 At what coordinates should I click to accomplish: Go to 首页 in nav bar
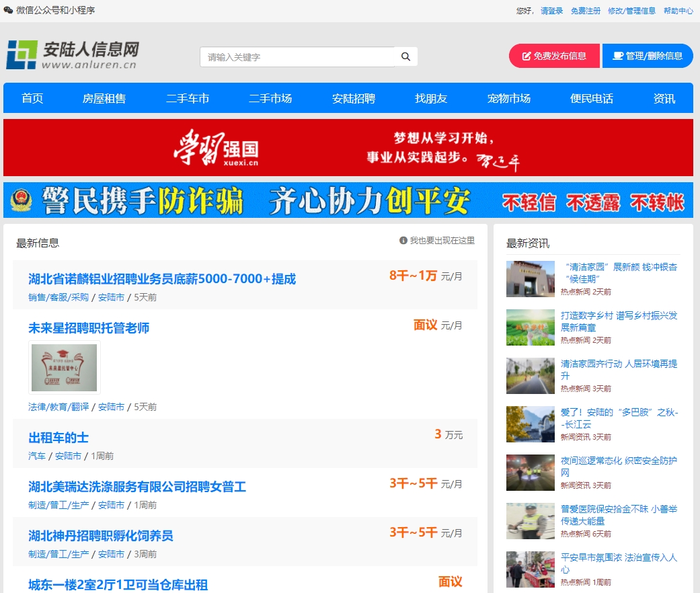coord(32,98)
